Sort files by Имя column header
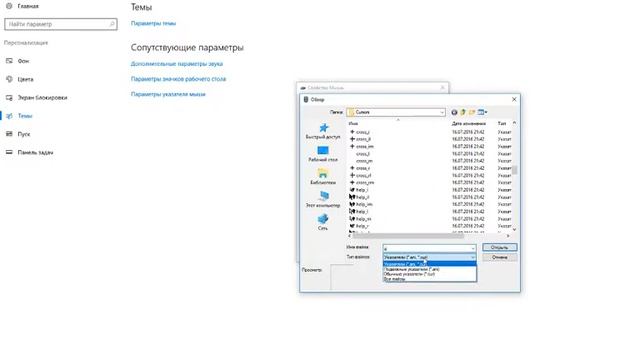Viewport: 640px width, 360px height. (353, 123)
